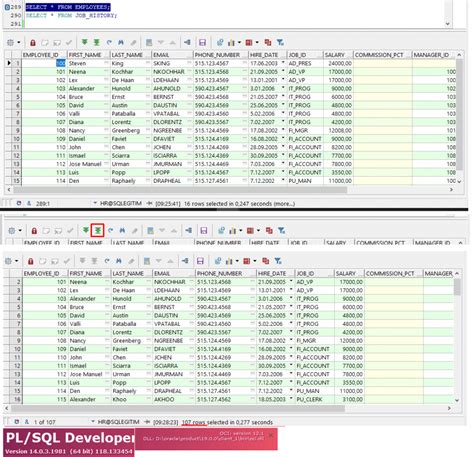Click the scroll-down arrow of the SQL editor
474x457 pixels.
448,24
